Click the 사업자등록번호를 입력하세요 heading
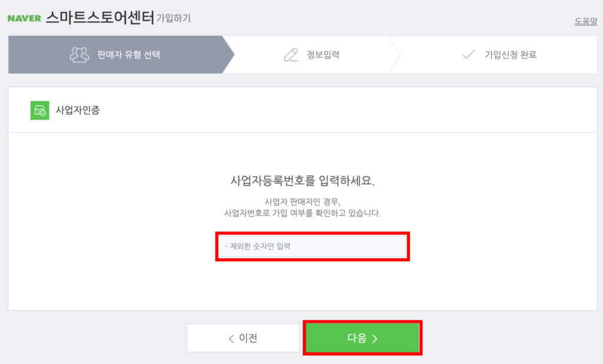The image size is (603, 364). click(303, 180)
